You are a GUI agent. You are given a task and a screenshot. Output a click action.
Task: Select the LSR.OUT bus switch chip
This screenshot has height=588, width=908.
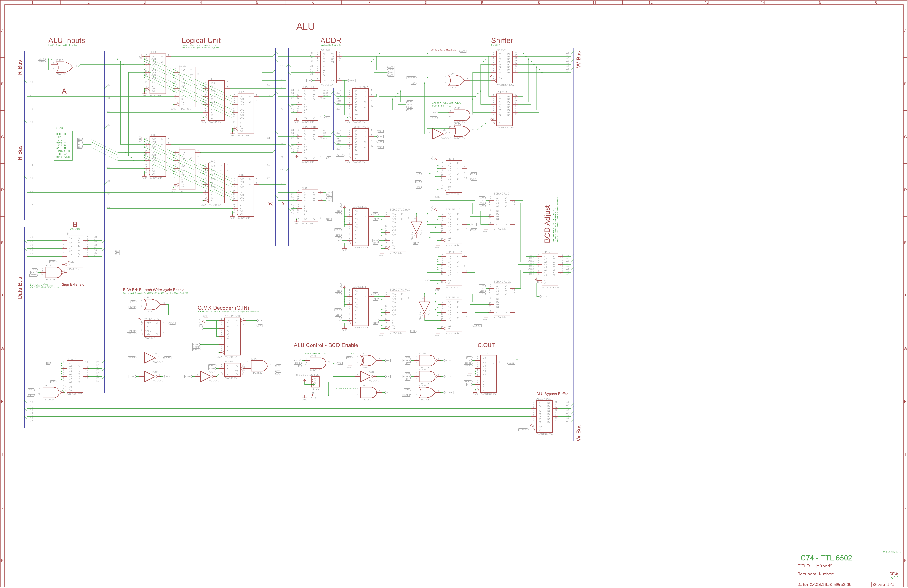504,110
